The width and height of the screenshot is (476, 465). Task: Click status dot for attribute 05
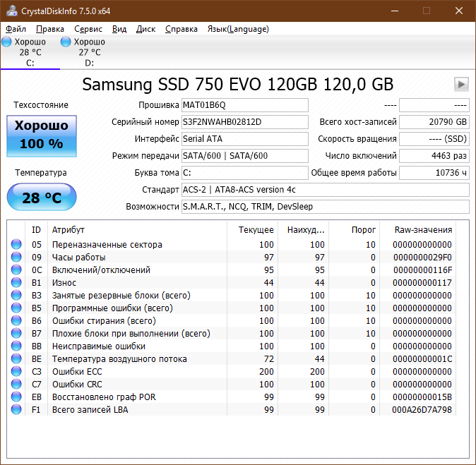(x=16, y=244)
